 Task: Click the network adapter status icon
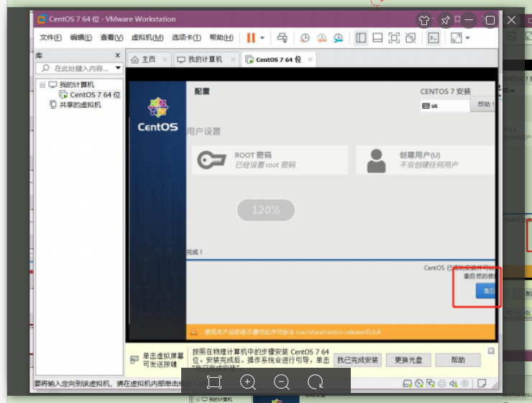[x=431, y=384]
